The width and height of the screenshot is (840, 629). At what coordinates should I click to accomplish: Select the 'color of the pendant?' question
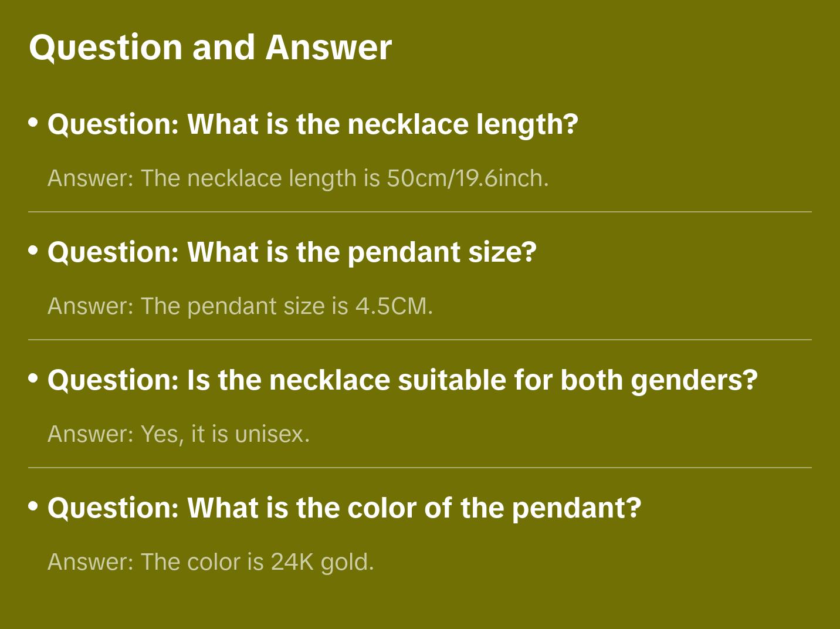click(344, 508)
